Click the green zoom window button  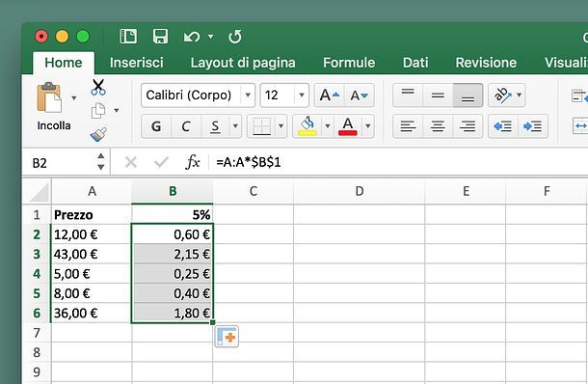click(83, 37)
